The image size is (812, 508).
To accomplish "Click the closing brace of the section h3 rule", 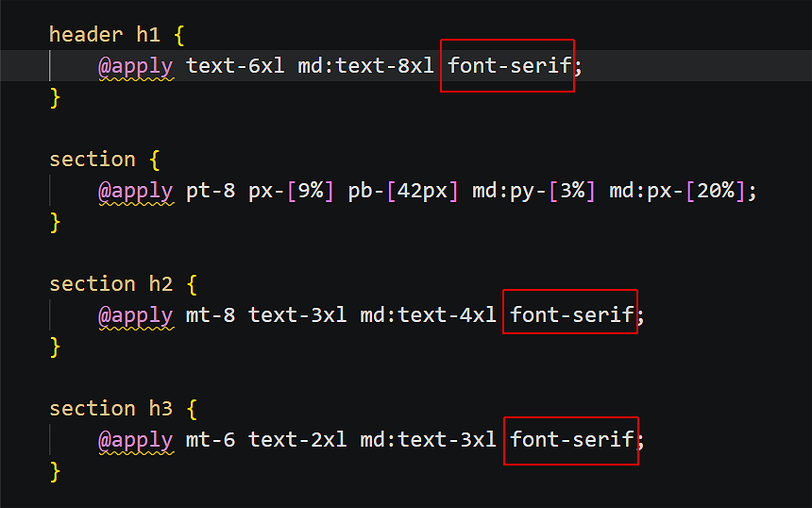I will pos(55,472).
